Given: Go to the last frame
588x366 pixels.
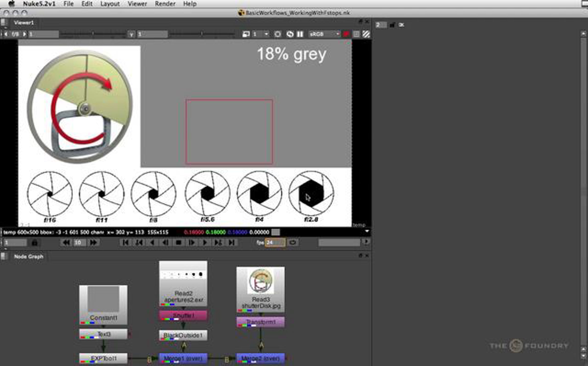Looking at the screenshot, I should pos(232,242).
